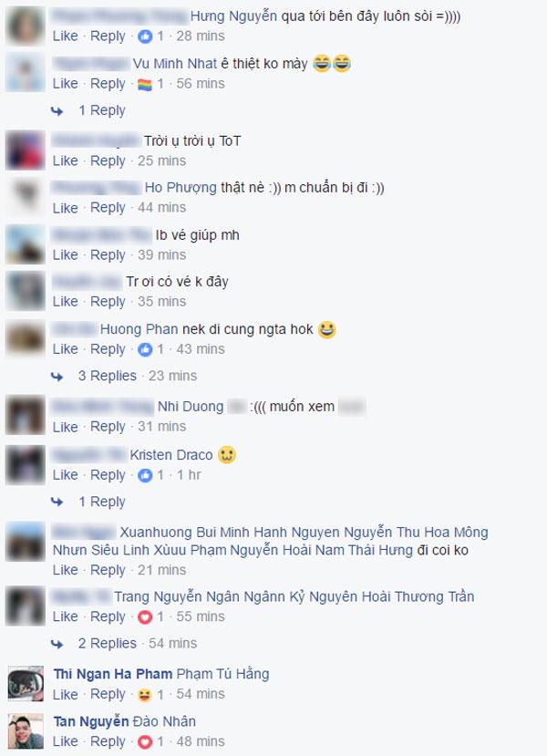Expand the 3 Replies thread
This screenshot has width=547, height=756.
coord(108,376)
